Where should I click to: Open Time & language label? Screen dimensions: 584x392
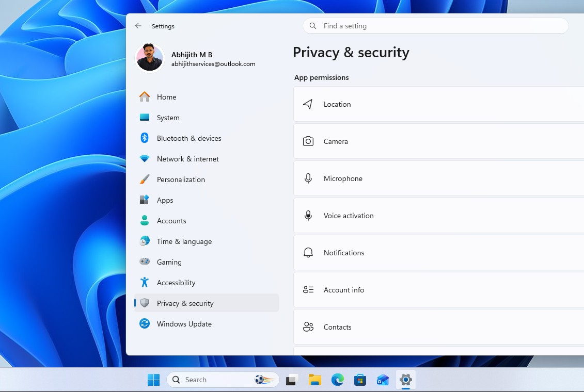point(184,241)
